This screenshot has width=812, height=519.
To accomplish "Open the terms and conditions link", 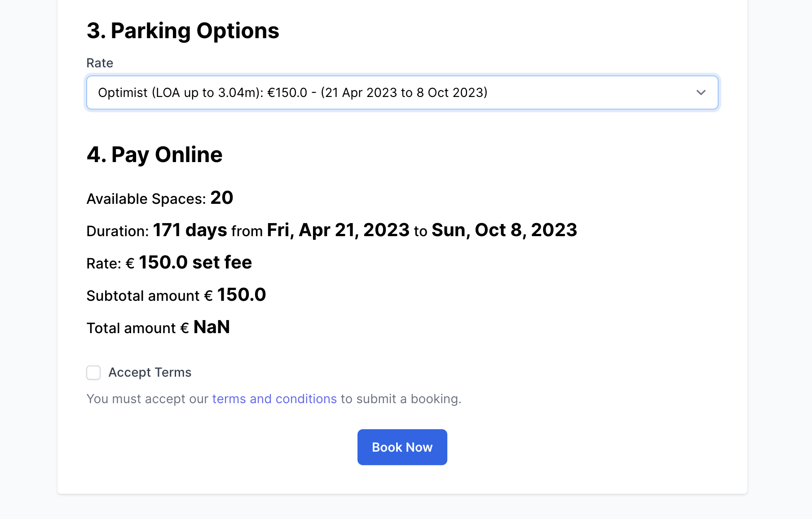I will coord(274,399).
